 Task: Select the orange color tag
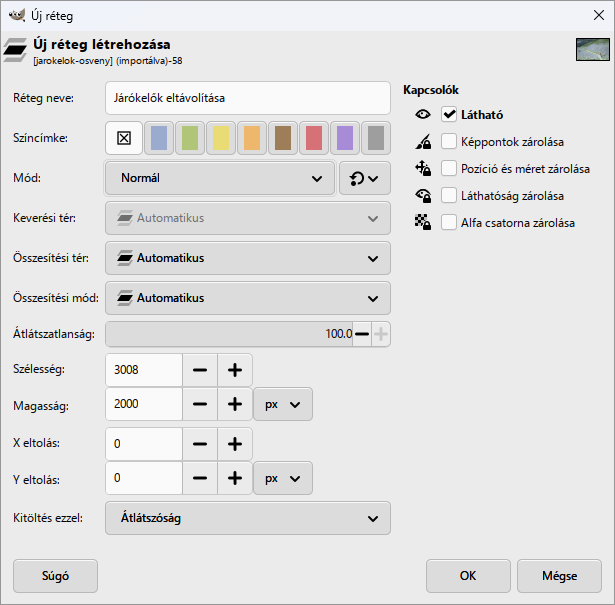252,138
